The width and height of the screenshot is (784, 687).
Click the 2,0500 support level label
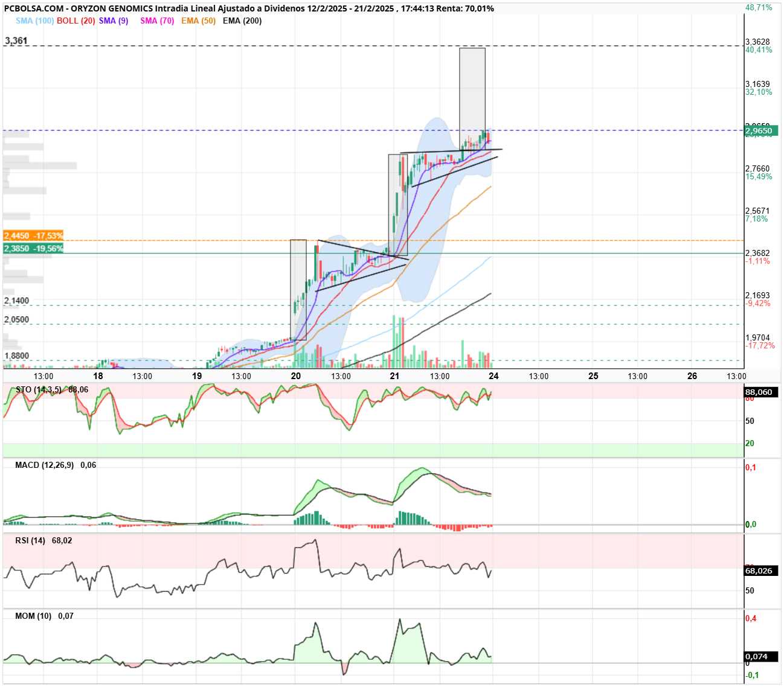pos(16,320)
